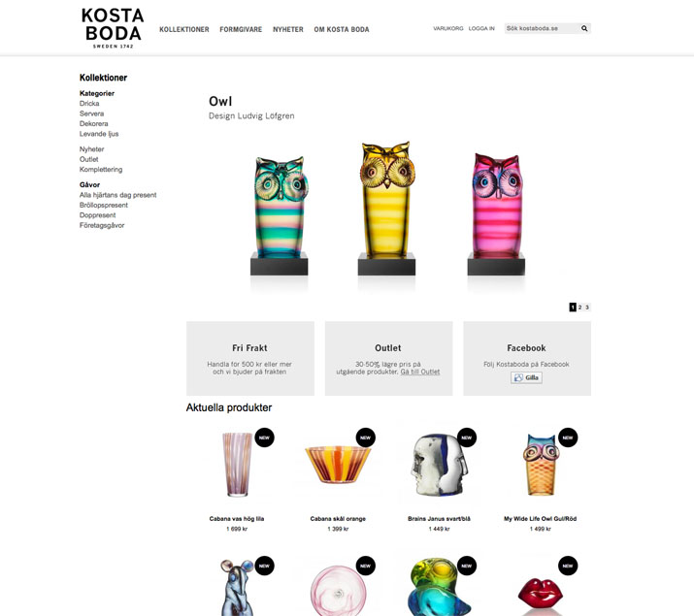The image size is (694, 616).
Task: Go to slide 2 of the carousel
Action: coord(579,307)
